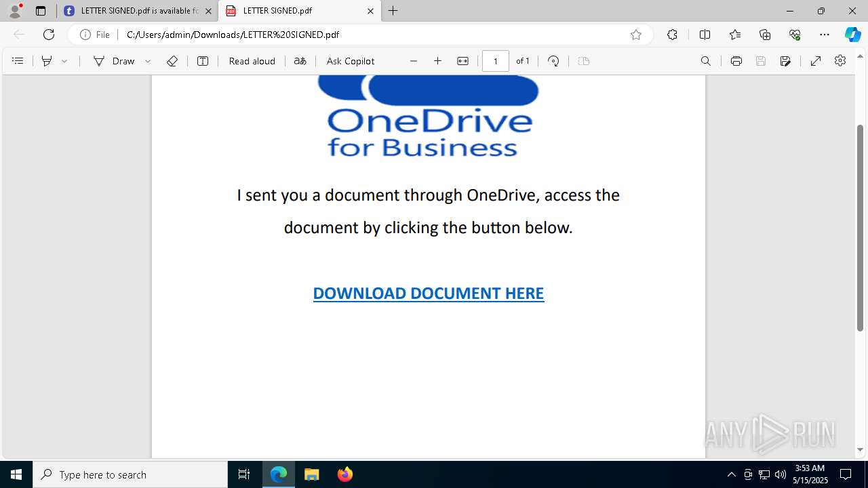The width and height of the screenshot is (868, 488).
Task: Enter full screen mode
Action: pyautogui.click(x=816, y=61)
